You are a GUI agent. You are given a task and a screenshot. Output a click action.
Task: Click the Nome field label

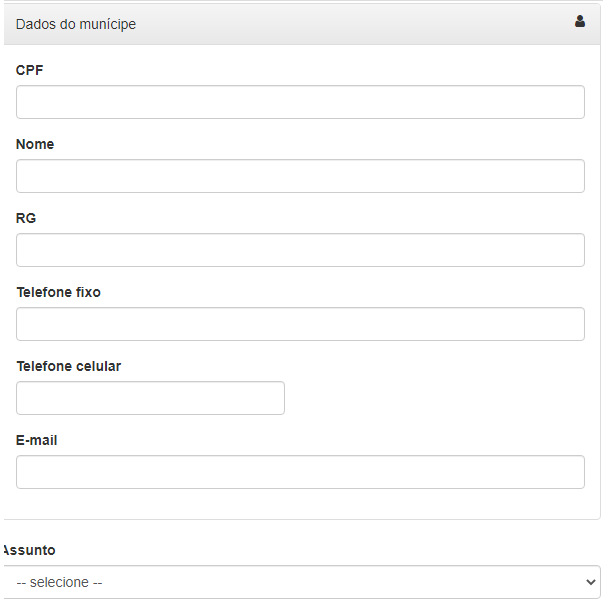click(x=35, y=144)
